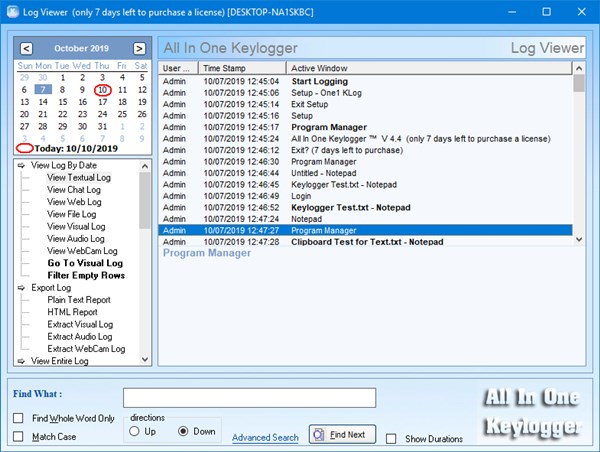The image size is (600, 452).
Task: Sort by Active Window column header
Action: pos(429,68)
